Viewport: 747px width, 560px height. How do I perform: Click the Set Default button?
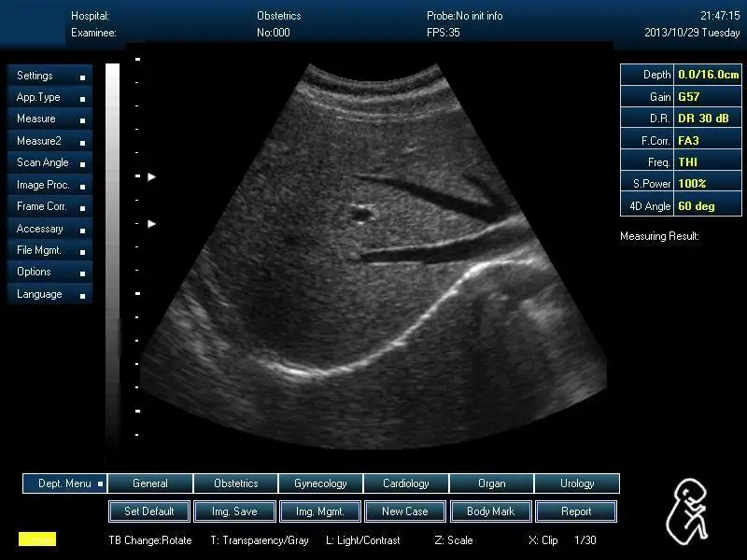click(x=149, y=511)
